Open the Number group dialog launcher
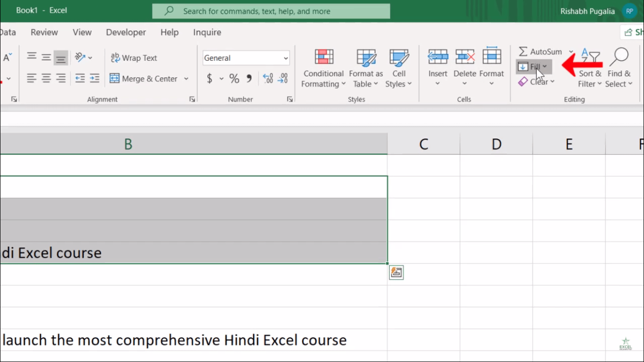644x362 pixels. (289, 99)
